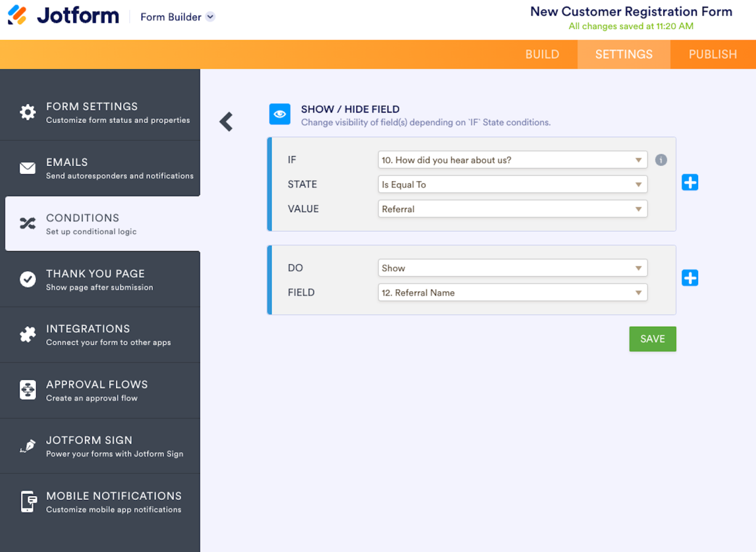The width and height of the screenshot is (756, 552).
Task: Open the DO 'Show' dropdown
Action: [x=513, y=268]
